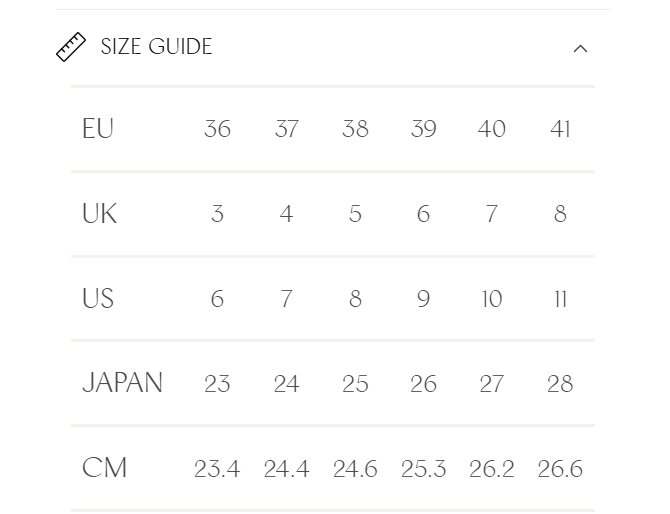Image resolution: width=670 pixels, height=514 pixels.
Task: Select UK size 7 cell
Action: point(492,214)
